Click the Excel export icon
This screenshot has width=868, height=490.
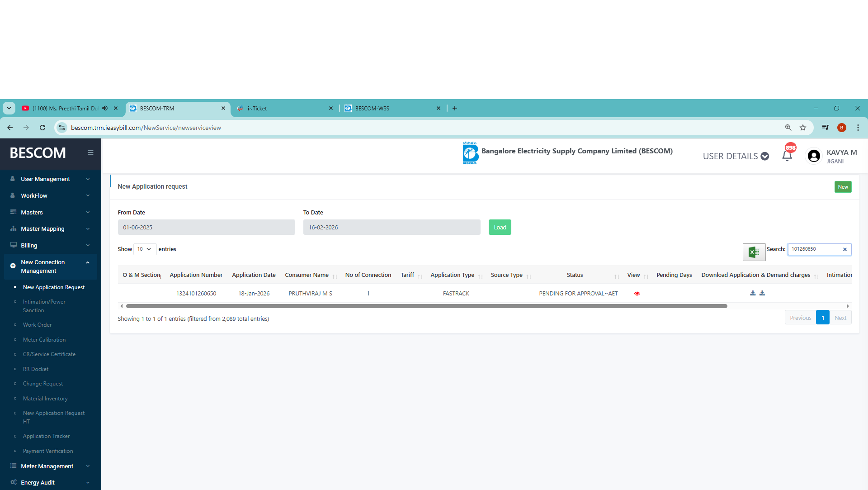pos(754,252)
